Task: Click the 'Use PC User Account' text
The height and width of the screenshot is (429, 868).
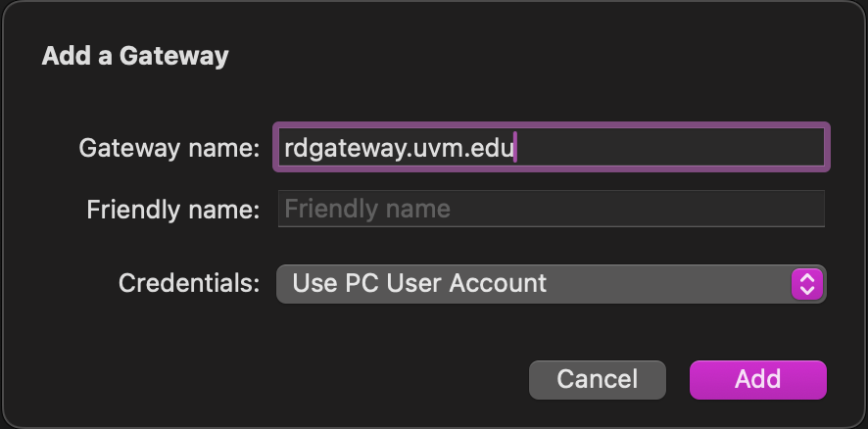Action: coord(419,284)
